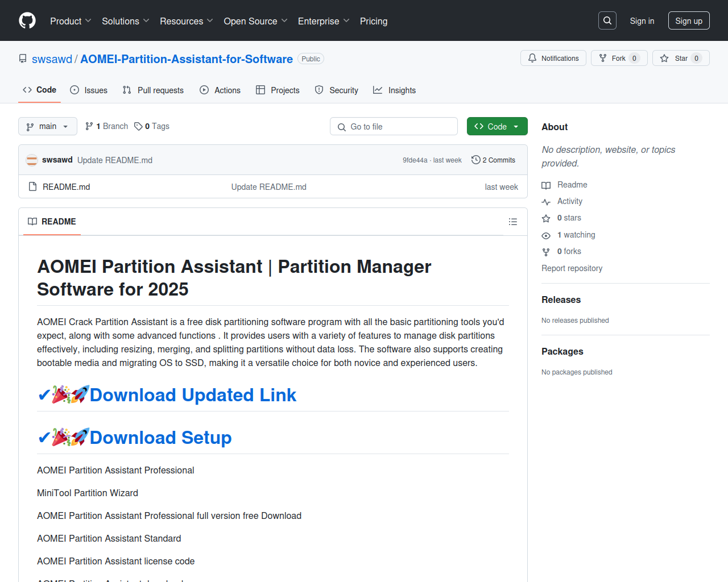Image resolution: width=728 pixels, height=582 pixels.
Task: Open the GitHub homepage logo
Action: (x=27, y=20)
